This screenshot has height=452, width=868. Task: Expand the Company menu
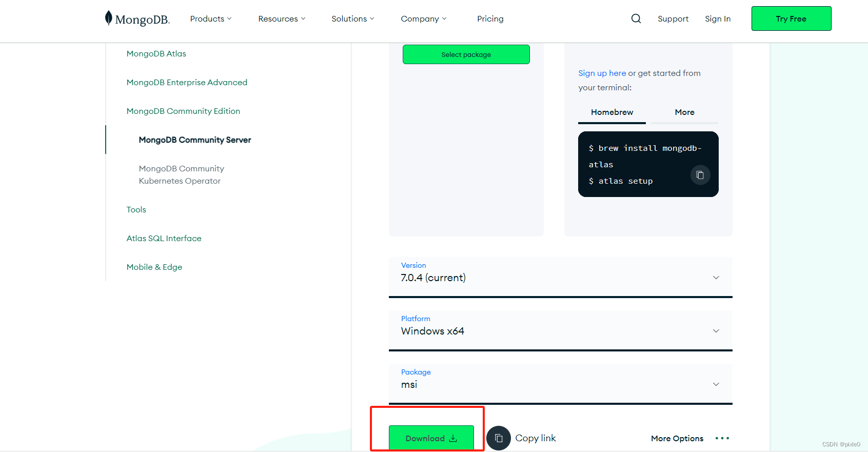[424, 18]
